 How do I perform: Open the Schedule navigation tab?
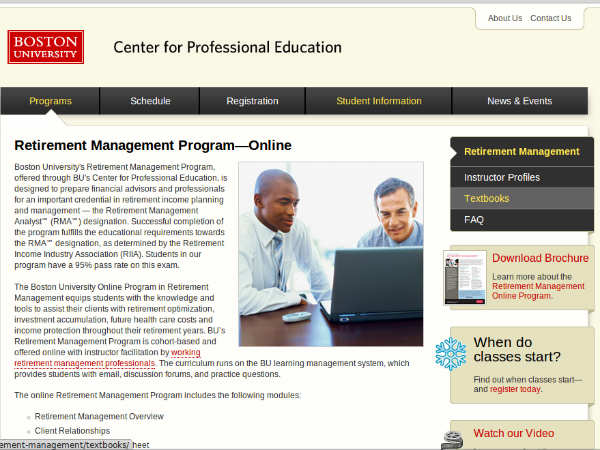(x=150, y=101)
